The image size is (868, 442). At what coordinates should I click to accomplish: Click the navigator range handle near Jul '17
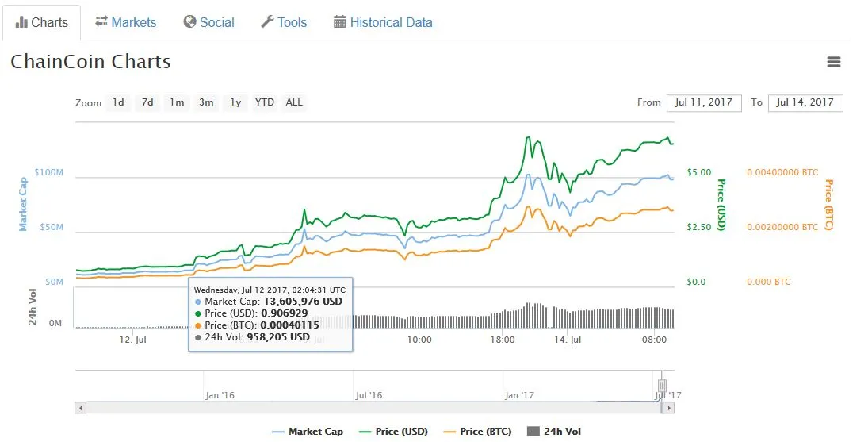[662, 386]
